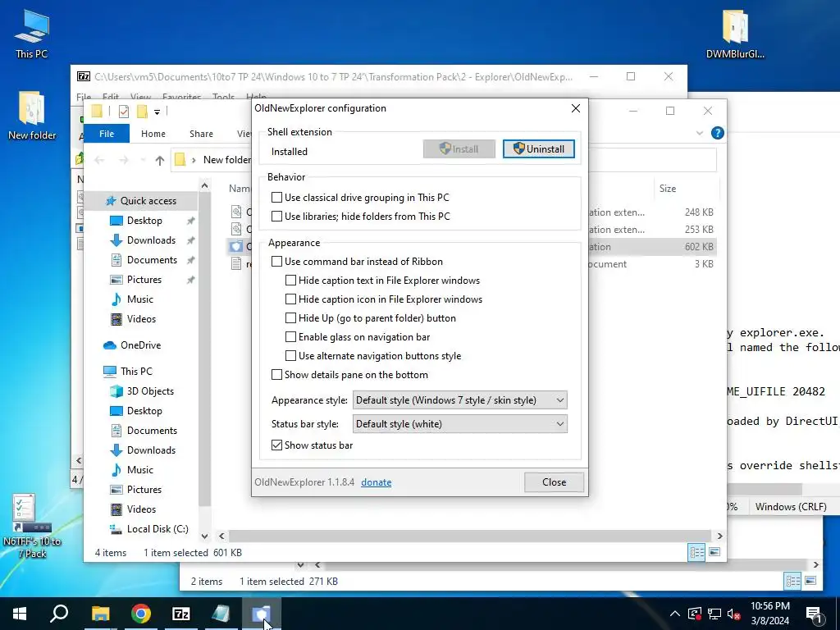Click Properties checkmark in quick access toolbar
Image resolution: width=840 pixels, height=630 pixels.
point(124,112)
